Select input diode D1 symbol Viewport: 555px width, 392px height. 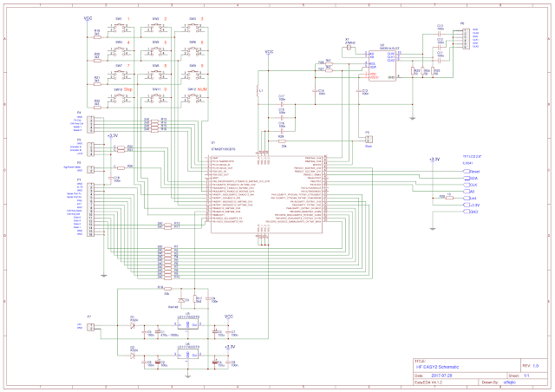(133, 325)
